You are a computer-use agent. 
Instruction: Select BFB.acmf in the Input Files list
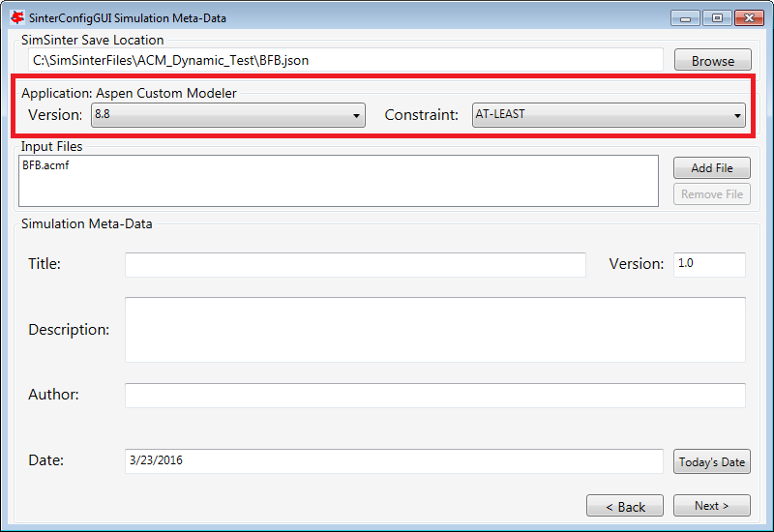[45, 165]
